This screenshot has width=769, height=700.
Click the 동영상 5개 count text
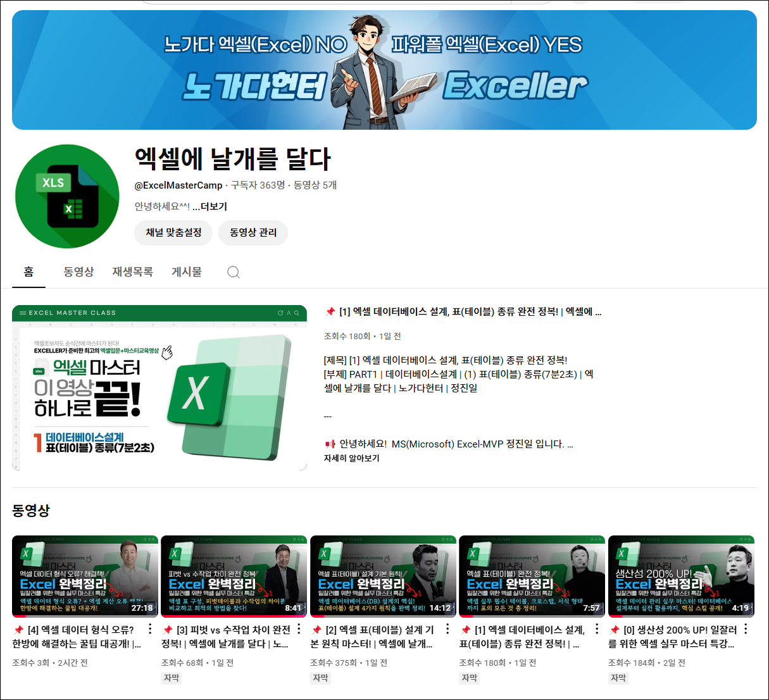click(x=315, y=185)
